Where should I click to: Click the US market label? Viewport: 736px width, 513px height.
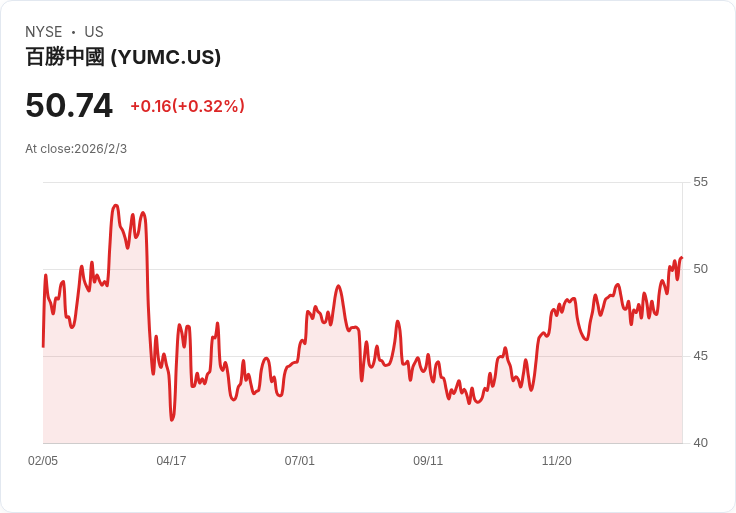tap(94, 31)
